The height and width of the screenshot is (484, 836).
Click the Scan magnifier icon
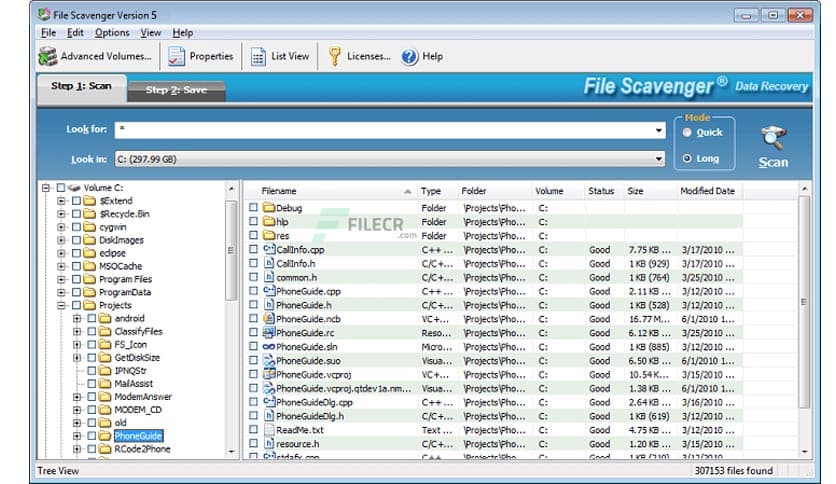[774, 138]
